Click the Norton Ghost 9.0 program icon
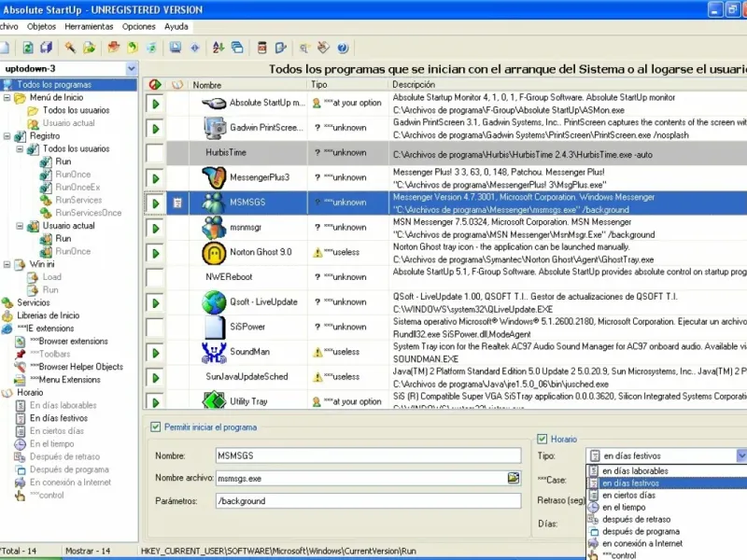 (214, 253)
